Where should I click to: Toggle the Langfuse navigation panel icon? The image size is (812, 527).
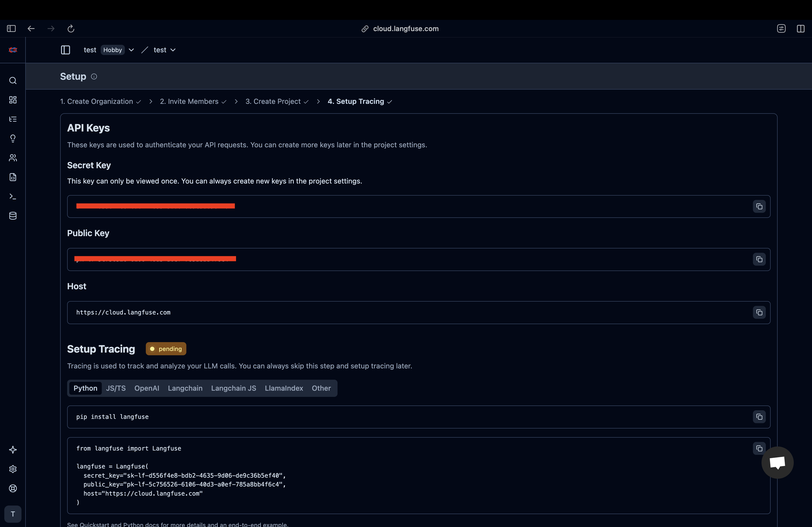tap(66, 50)
